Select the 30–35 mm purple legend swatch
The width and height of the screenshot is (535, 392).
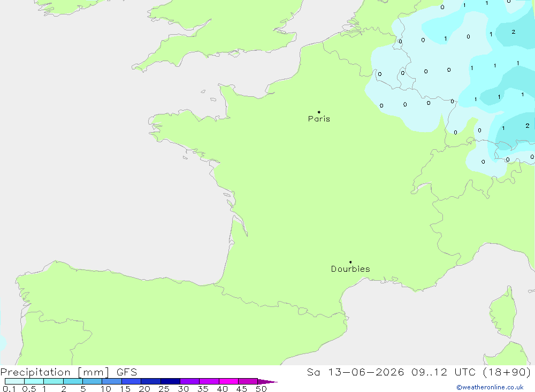point(190,381)
